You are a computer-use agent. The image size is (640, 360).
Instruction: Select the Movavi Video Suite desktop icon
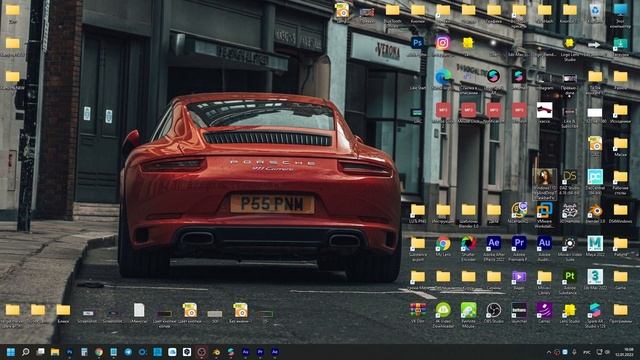pos(570,244)
